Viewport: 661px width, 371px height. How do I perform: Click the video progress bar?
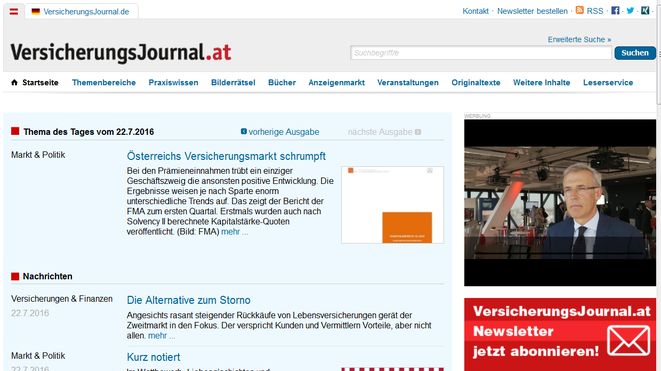click(560, 253)
